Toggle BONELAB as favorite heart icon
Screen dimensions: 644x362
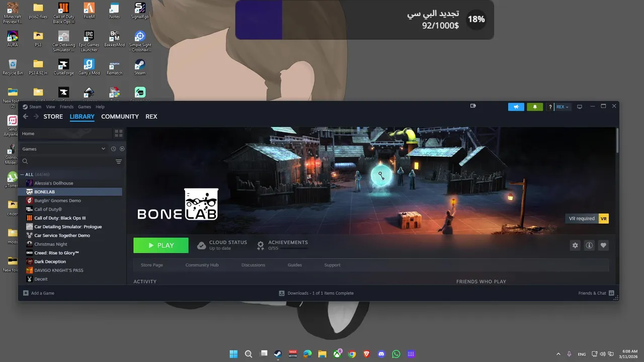[x=603, y=245]
